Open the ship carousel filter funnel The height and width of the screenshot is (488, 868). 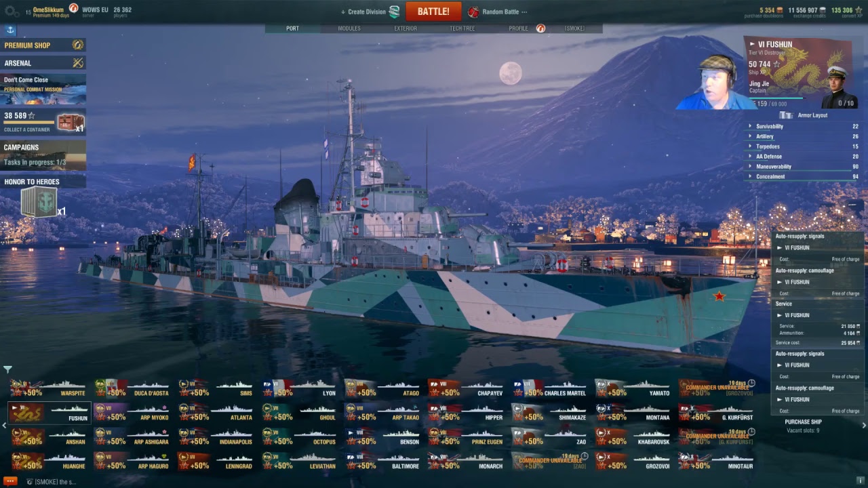tap(7, 369)
